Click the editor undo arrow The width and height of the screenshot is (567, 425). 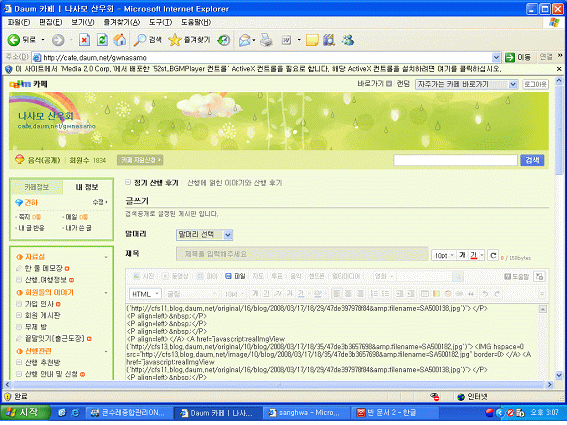tap(486, 294)
